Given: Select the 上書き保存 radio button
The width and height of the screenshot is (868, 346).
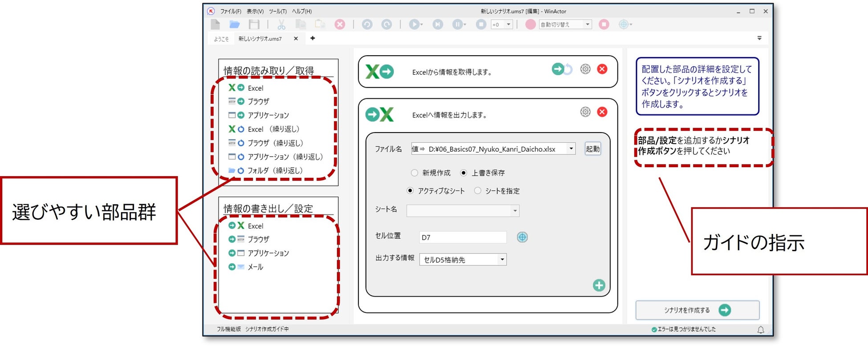Looking at the screenshot, I should (463, 173).
